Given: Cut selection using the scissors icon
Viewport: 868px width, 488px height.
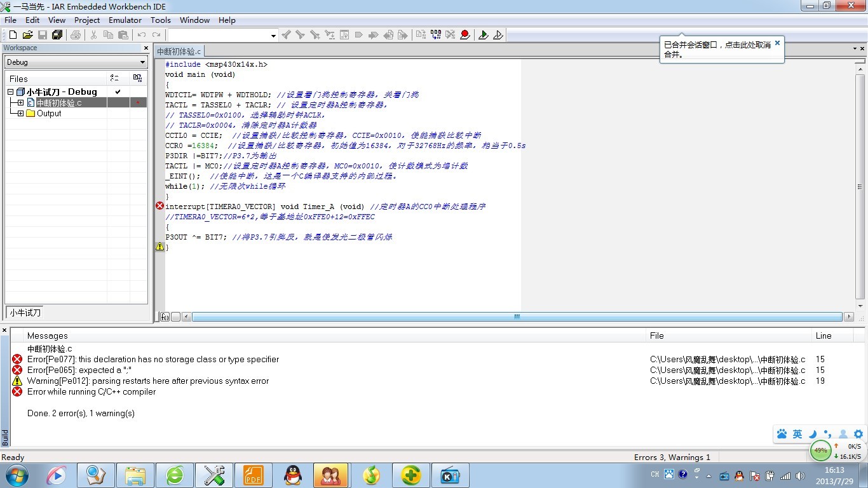Looking at the screenshot, I should tap(94, 35).
